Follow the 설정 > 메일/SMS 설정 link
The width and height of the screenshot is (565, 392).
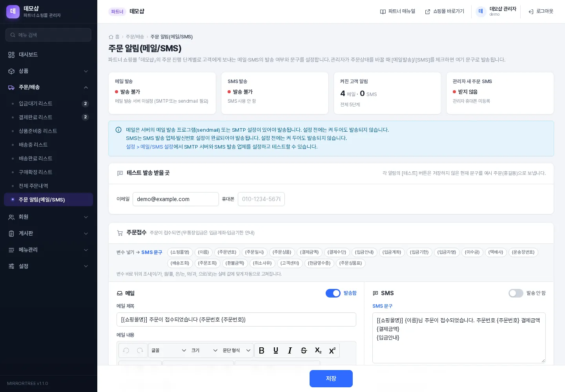click(149, 147)
